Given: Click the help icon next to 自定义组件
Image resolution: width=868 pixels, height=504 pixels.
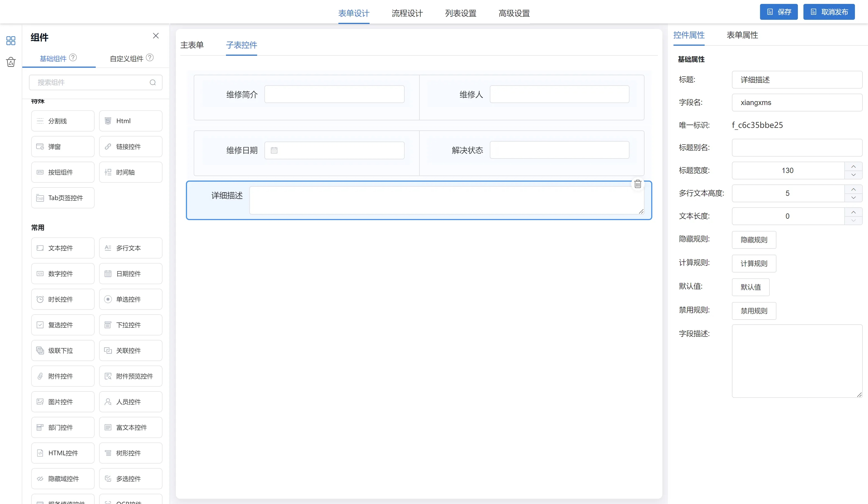Looking at the screenshot, I should 150,58.
